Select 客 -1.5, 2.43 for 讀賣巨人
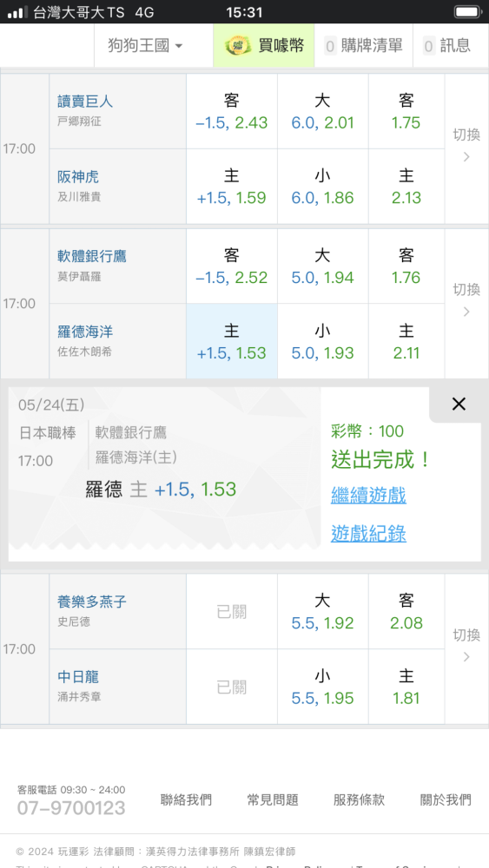489x868 pixels. click(x=232, y=111)
